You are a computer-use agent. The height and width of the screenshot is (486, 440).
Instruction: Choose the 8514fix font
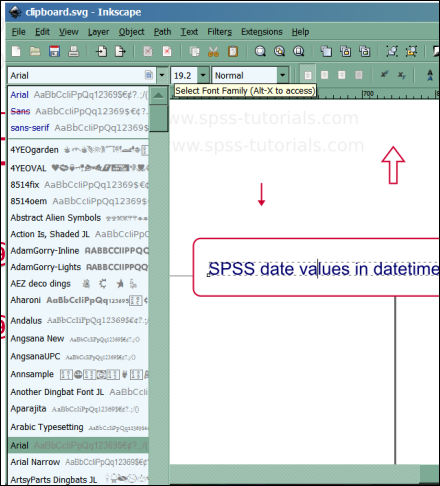click(78, 185)
